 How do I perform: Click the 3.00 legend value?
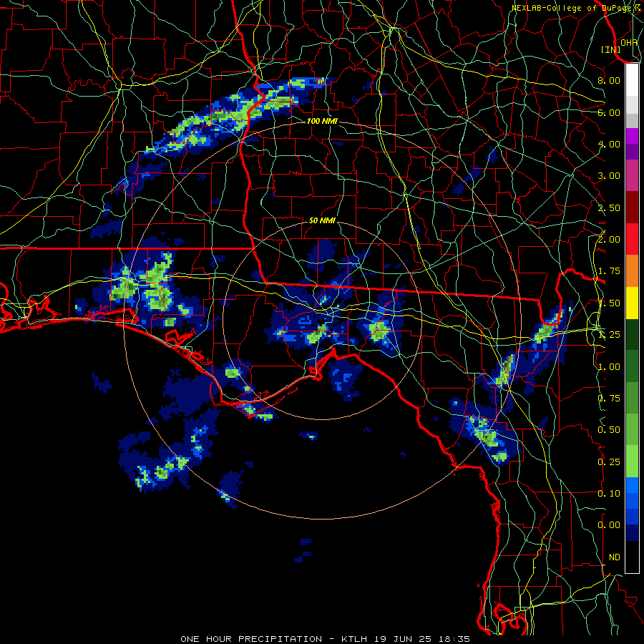pyautogui.click(x=609, y=176)
